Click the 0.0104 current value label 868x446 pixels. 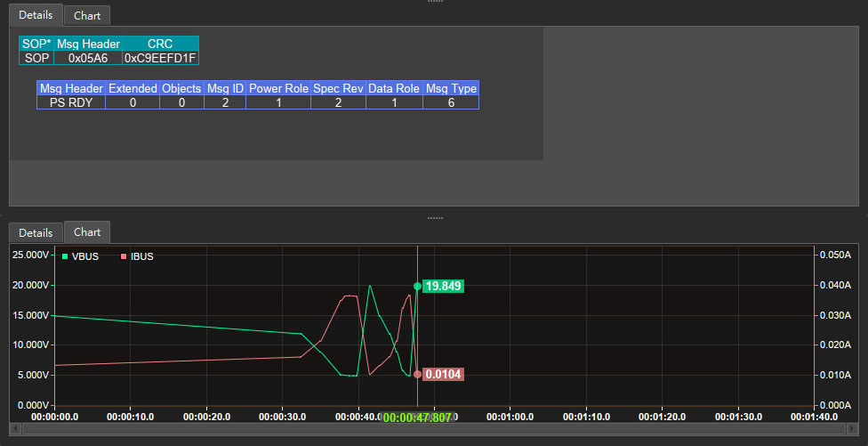(443, 375)
